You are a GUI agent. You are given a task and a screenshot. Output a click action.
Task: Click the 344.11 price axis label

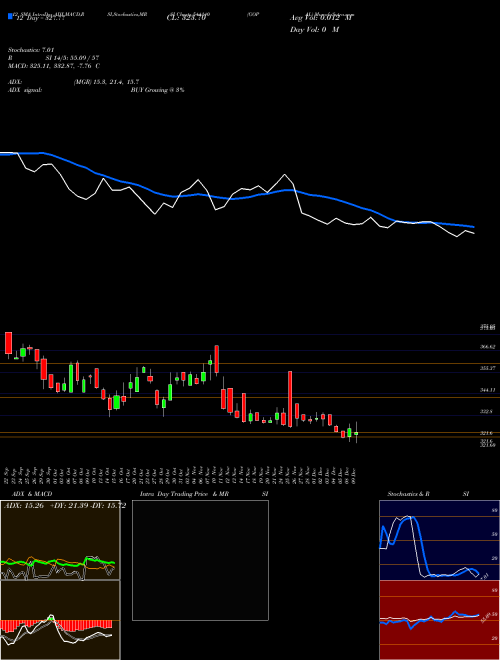coord(487,390)
